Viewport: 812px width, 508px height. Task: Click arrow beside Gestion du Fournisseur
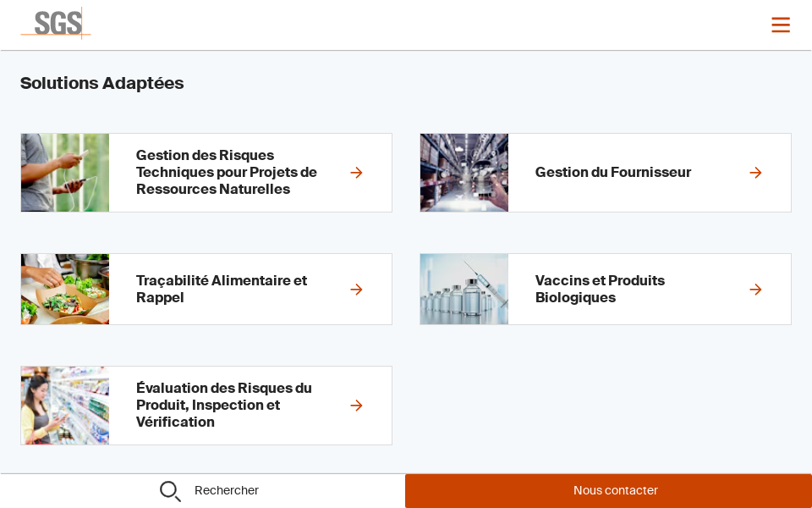point(755,173)
